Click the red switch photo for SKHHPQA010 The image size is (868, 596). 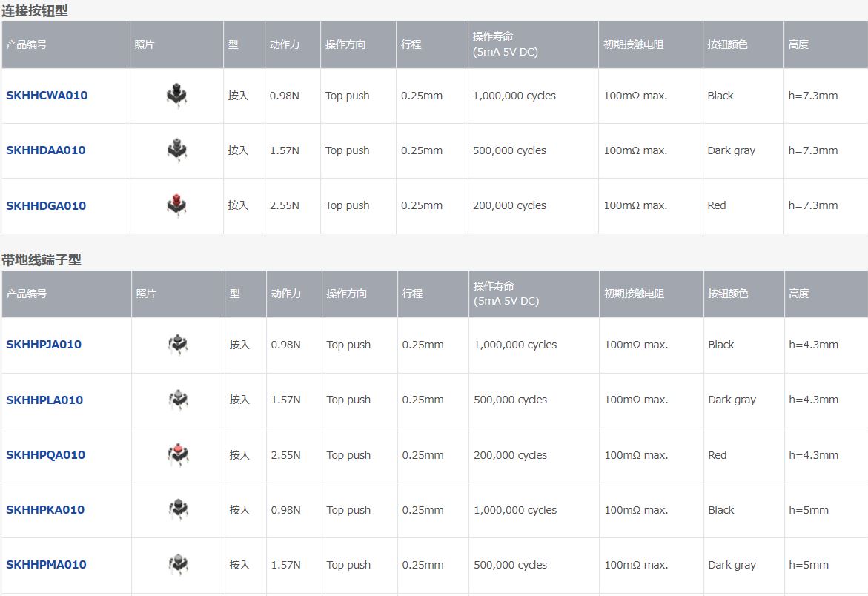pyautogui.click(x=178, y=454)
